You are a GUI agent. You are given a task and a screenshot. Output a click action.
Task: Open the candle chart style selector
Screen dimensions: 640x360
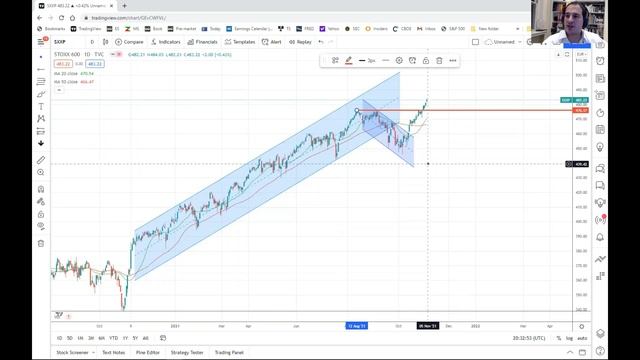pyautogui.click(x=106, y=42)
